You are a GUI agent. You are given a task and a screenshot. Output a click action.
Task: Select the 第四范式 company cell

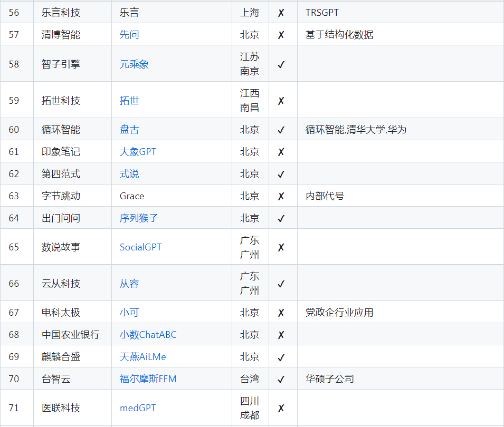(x=72, y=173)
